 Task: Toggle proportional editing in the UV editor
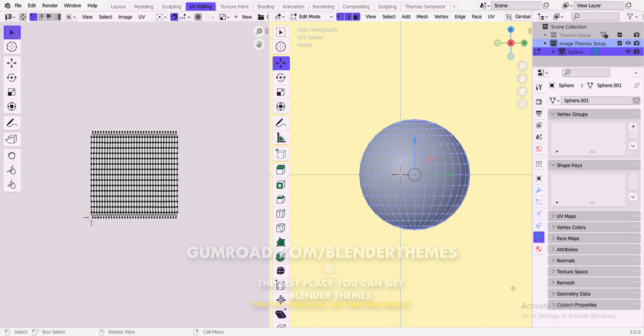(198, 17)
